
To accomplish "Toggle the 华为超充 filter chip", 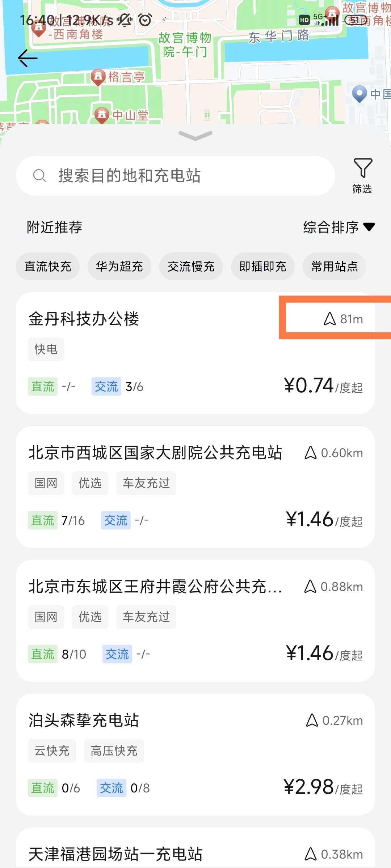I will coord(119,267).
